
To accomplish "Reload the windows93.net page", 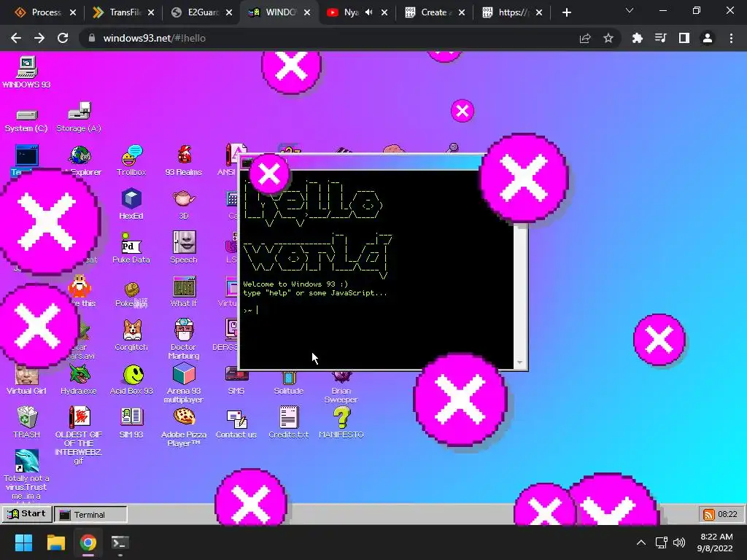I will [x=63, y=38].
